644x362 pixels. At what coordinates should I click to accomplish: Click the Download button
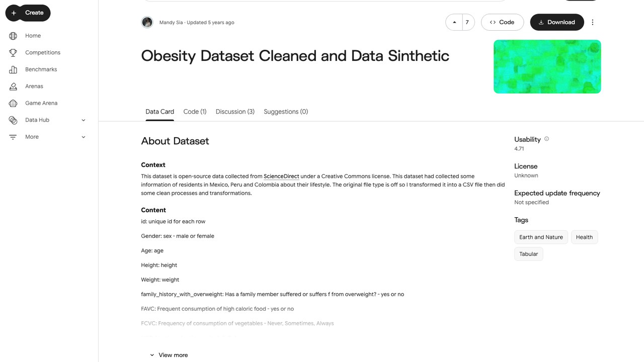[x=557, y=22]
